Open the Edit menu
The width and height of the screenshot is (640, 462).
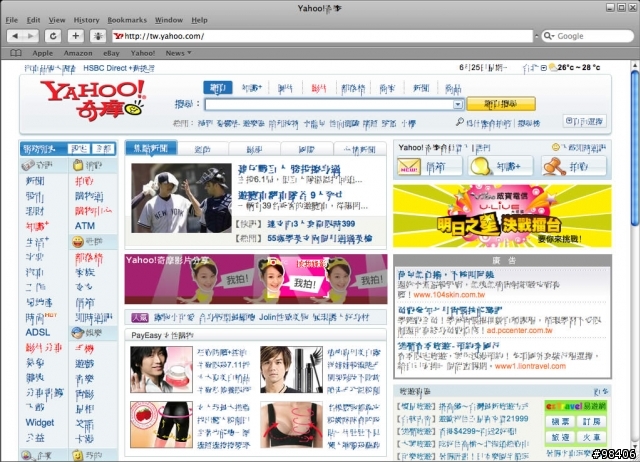(x=33, y=20)
